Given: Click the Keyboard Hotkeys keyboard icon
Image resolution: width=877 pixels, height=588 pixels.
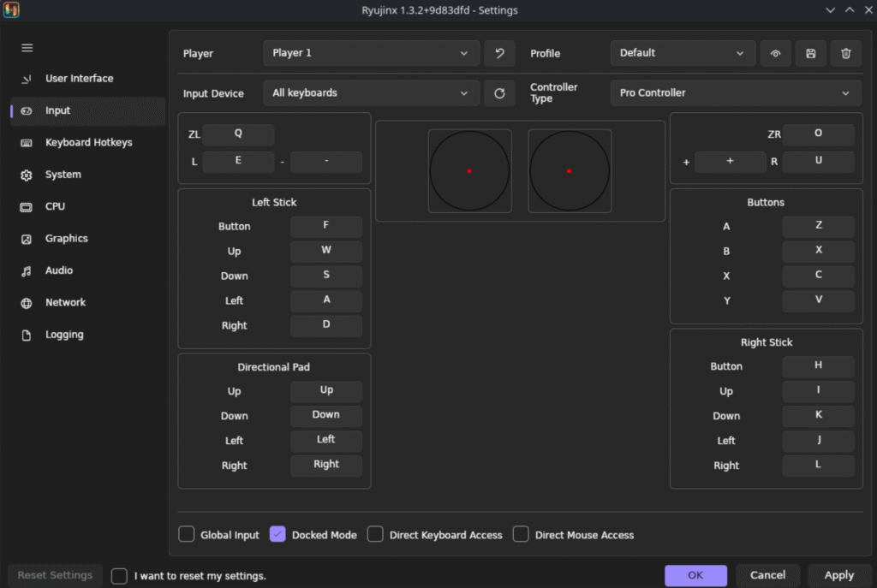Looking at the screenshot, I should click(27, 143).
